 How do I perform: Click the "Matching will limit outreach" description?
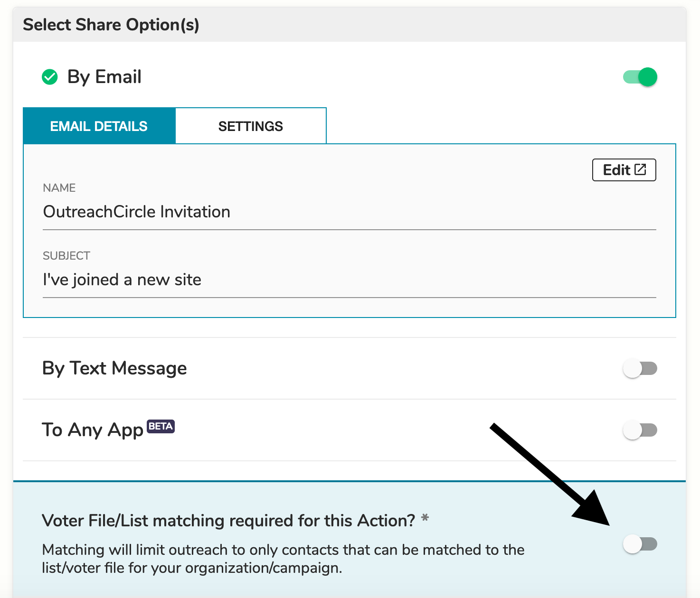coord(283,559)
